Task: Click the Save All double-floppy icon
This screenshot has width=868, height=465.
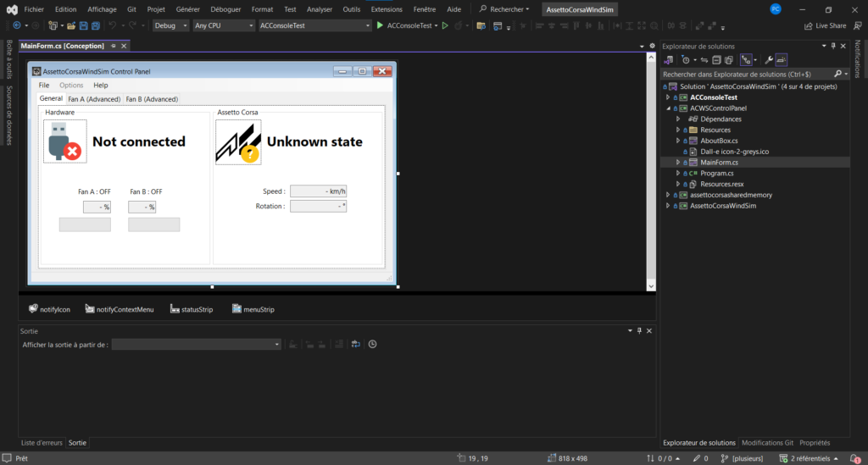Action: point(96,25)
